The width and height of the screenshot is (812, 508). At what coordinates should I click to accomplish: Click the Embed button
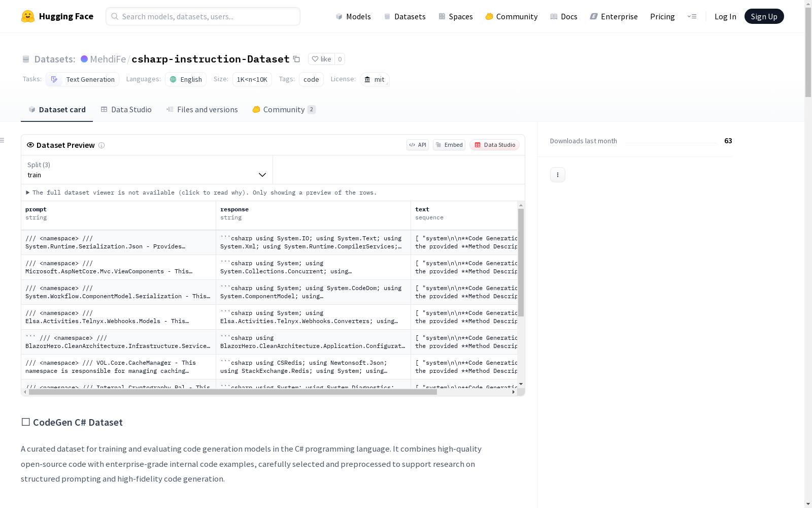tap(449, 145)
